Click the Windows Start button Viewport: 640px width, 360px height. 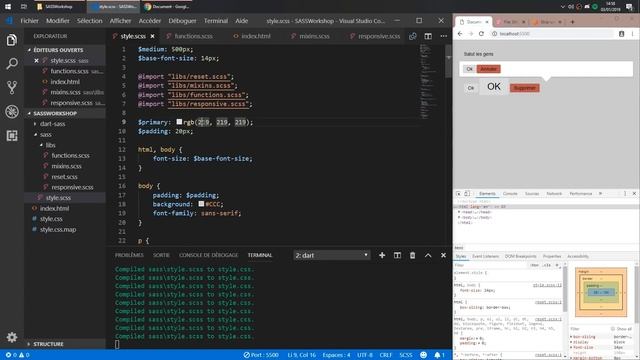click(8, 7)
